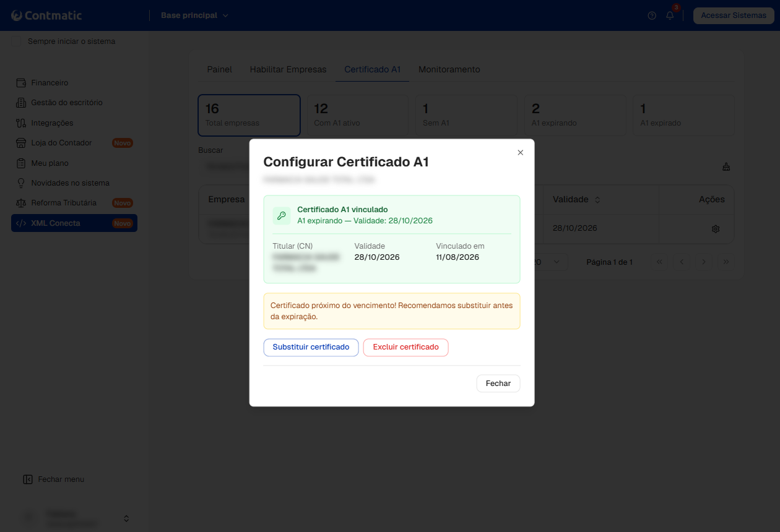Open Financeiro in the sidebar
780x532 pixels.
coord(74,83)
